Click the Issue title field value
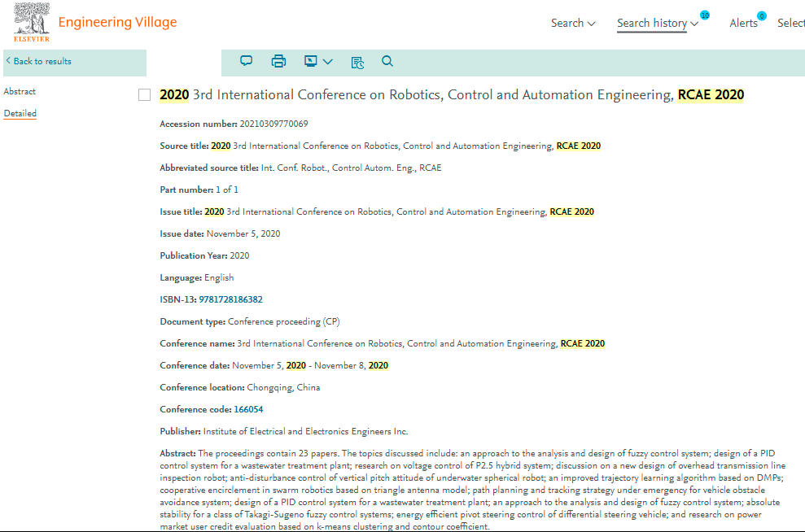805x532 pixels. tap(400, 211)
